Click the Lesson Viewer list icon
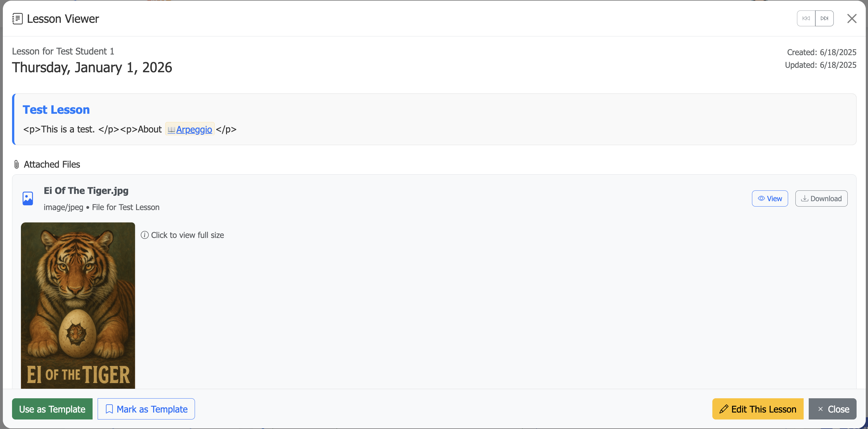Screen dimensions: 868x429 [x=17, y=18]
